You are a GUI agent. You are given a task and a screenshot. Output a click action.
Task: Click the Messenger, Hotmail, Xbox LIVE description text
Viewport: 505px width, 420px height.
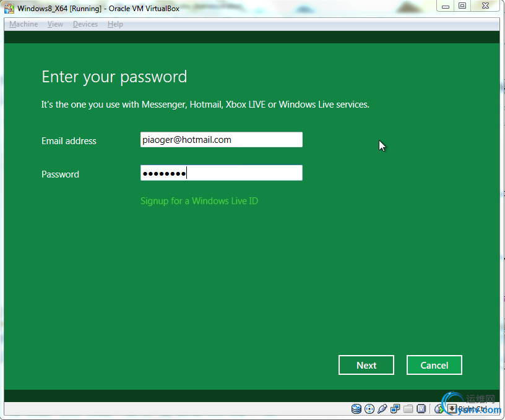205,105
